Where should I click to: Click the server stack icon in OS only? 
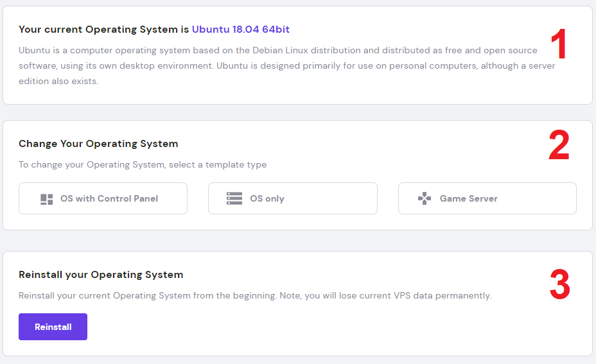pos(234,199)
